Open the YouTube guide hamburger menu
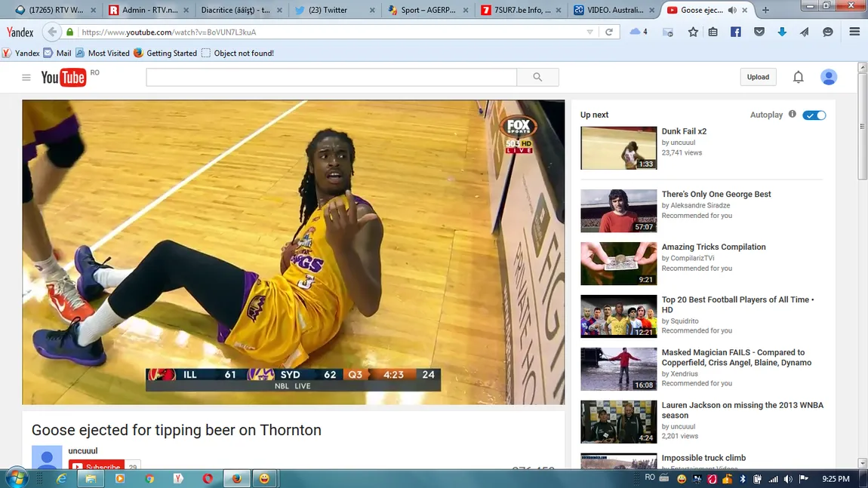Viewport: 868px width, 488px height. click(26, 78)
